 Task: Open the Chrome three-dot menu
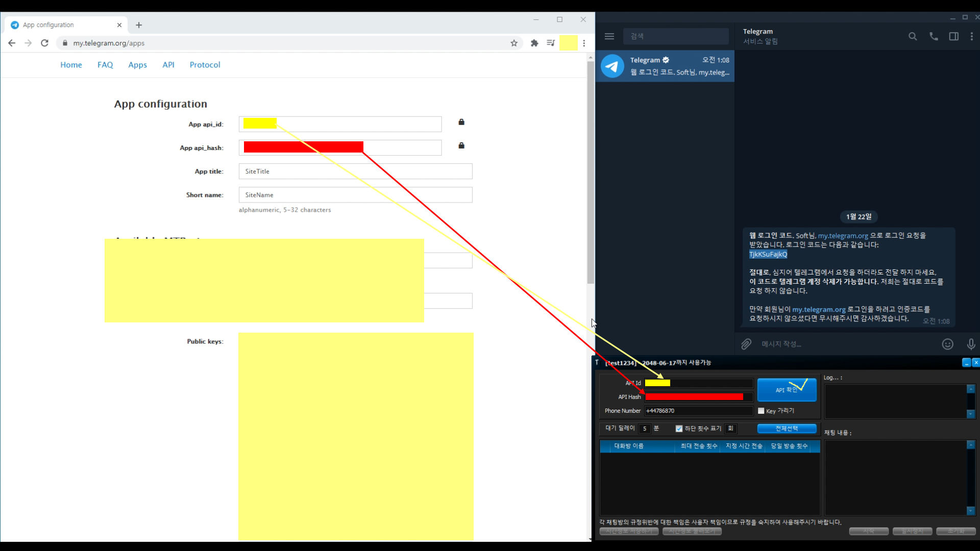pos(584,43)
